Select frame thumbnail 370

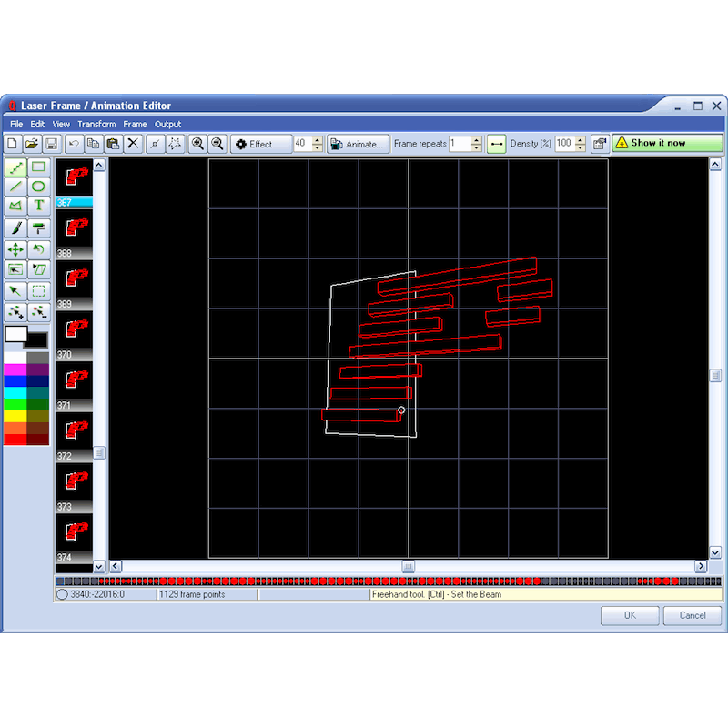point(74,335)
